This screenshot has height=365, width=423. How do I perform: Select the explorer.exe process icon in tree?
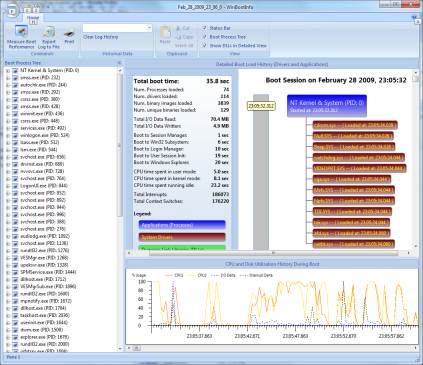tap(15, 337)
